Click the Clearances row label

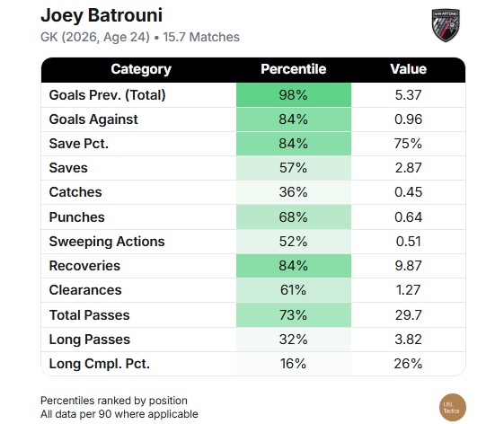click(85, 290)
